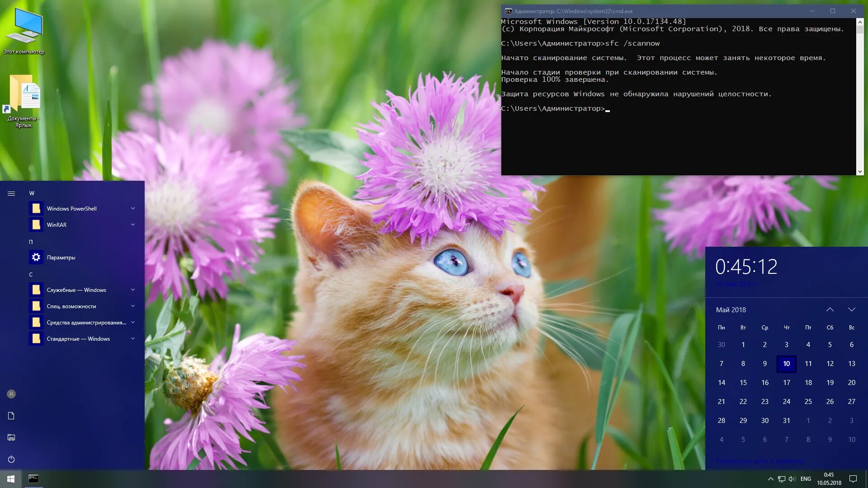The height and width of the screenshot is (488, 868).
Task: Open "Параметры" from the Start menu
Action: click(61, 257)
